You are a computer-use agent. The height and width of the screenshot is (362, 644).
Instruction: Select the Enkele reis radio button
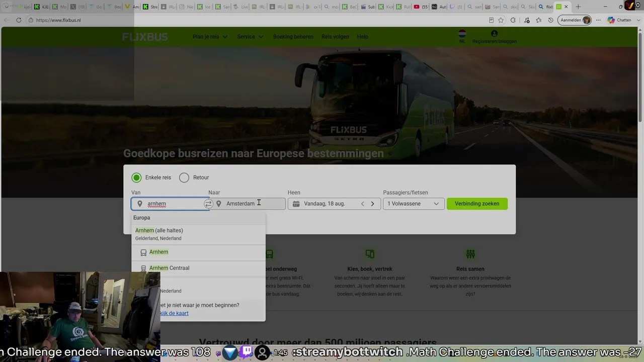pos(136,177)
